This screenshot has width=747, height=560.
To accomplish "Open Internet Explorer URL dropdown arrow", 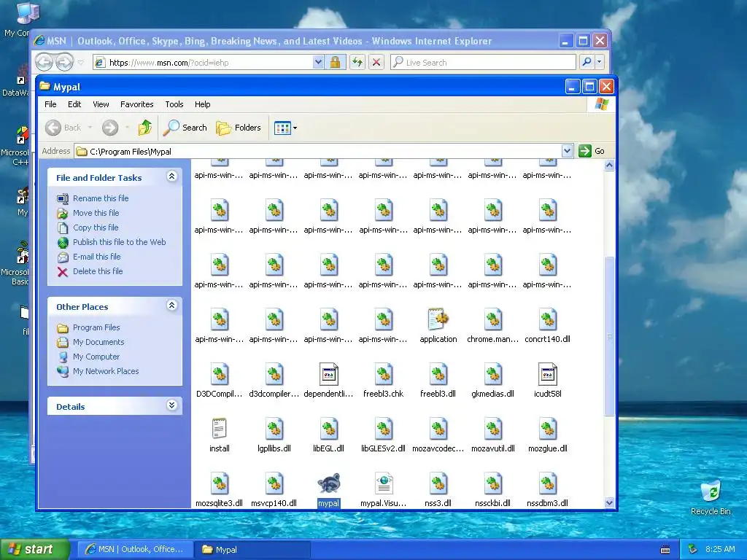I will tap(318, 62).
